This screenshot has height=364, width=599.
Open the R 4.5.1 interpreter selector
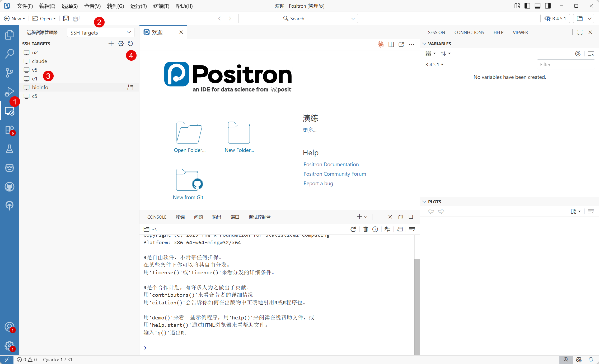click(x=555, y=18)
